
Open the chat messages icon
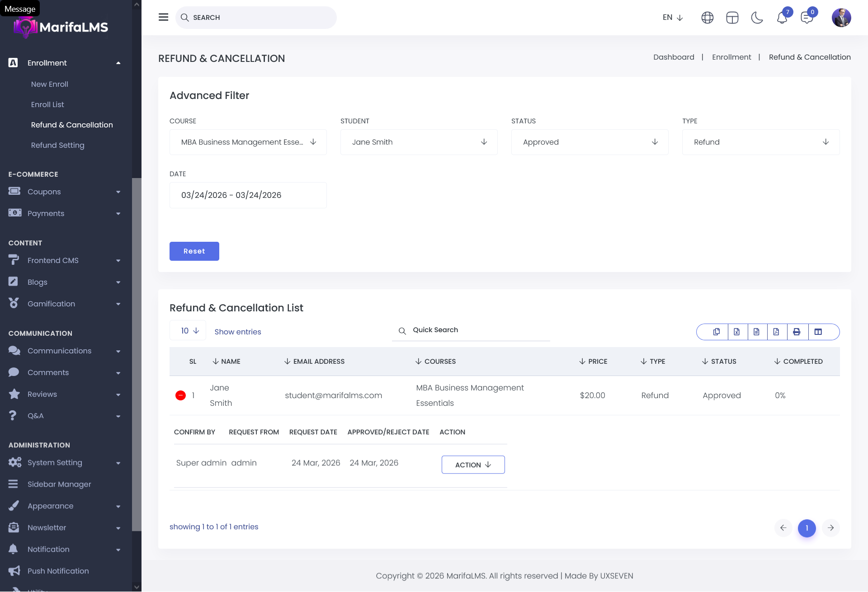(x=807, y=18)
